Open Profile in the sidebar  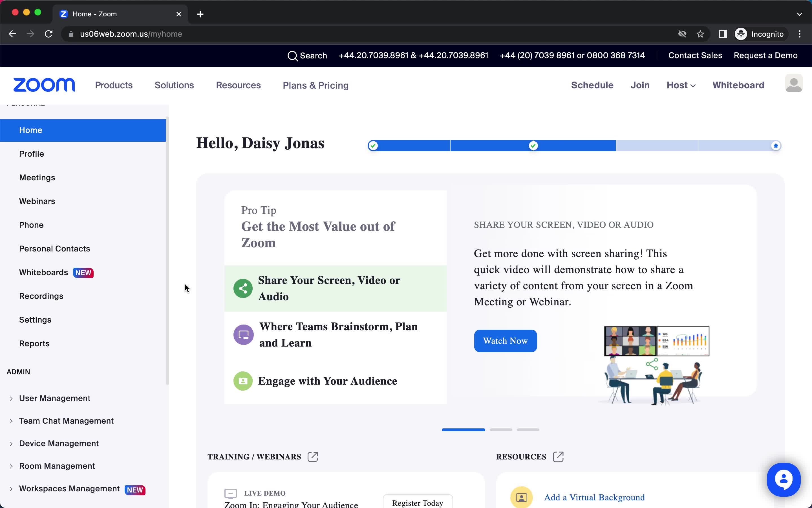(x=32, y=154)
